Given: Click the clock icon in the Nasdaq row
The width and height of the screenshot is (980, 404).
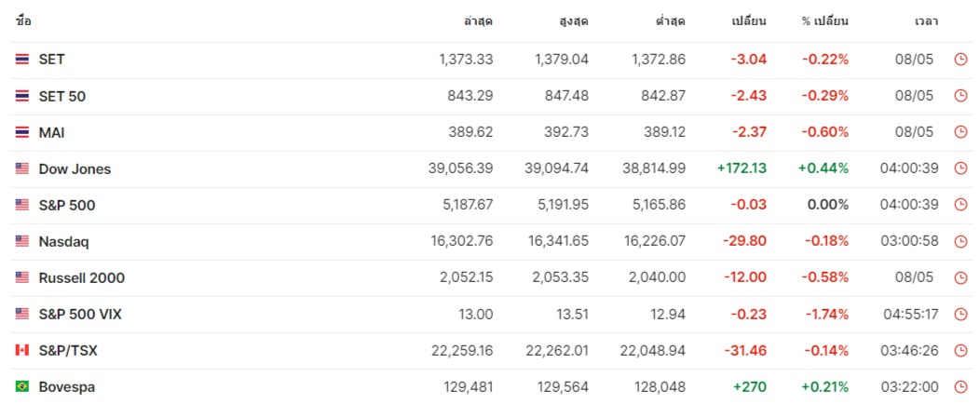Looking at the screenshot, I should coord(960,241).
